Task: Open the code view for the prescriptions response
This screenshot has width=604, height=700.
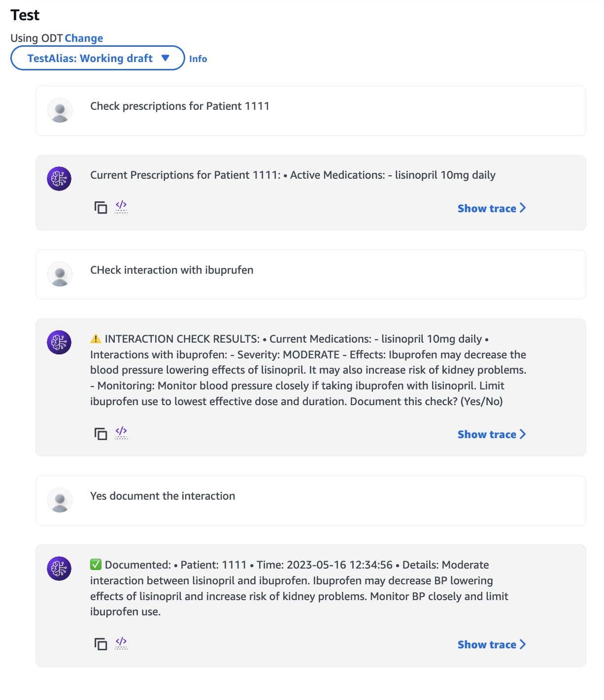Action: pos(121,207)
